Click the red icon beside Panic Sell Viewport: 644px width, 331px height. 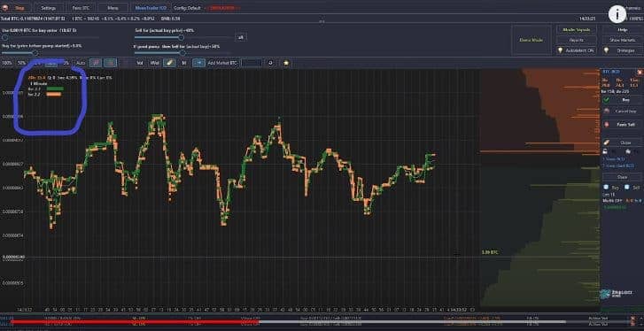pos(607,124)
